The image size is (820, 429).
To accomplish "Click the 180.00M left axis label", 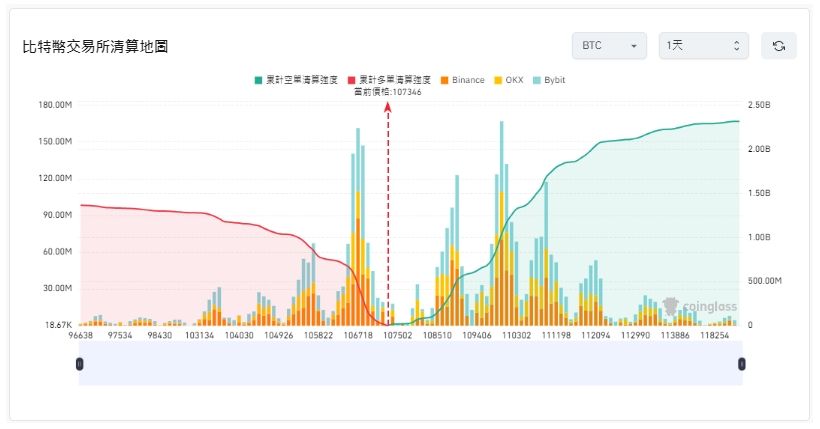I will coord(55,105).
